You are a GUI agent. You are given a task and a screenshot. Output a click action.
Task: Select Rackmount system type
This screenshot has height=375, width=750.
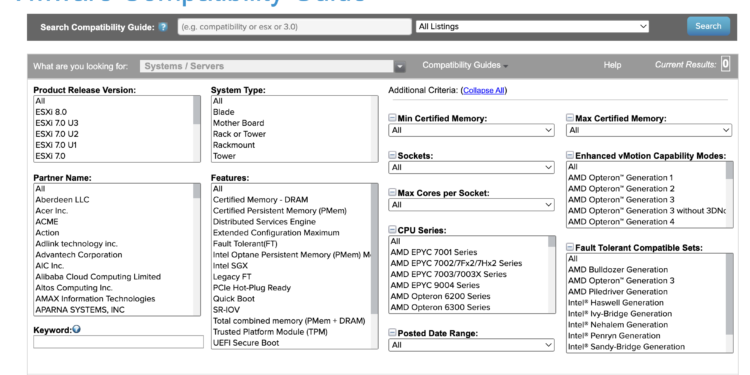[x=234, y=145]
